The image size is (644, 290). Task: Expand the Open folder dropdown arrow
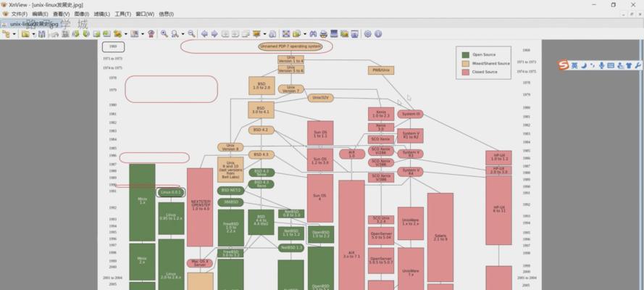click(33, 33)
